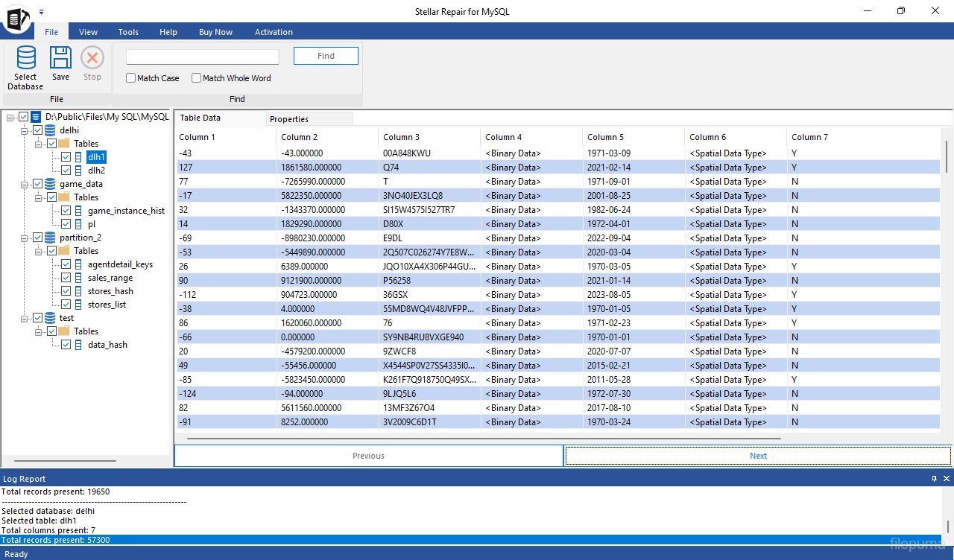Go to Next page of records
The image size is (954, 560).
(758, 456)
